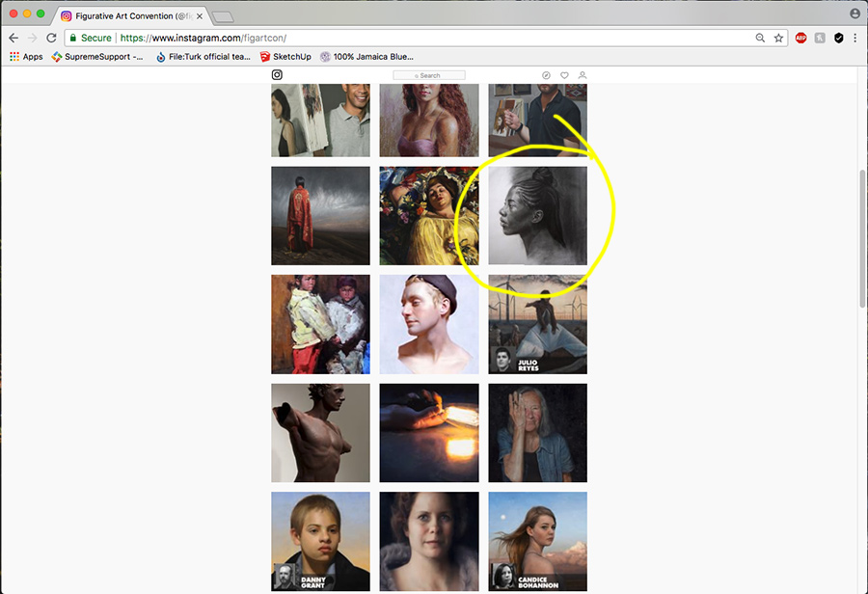
Task: Open the elderly woman covering her eye portrait
Action: point(537,433)
